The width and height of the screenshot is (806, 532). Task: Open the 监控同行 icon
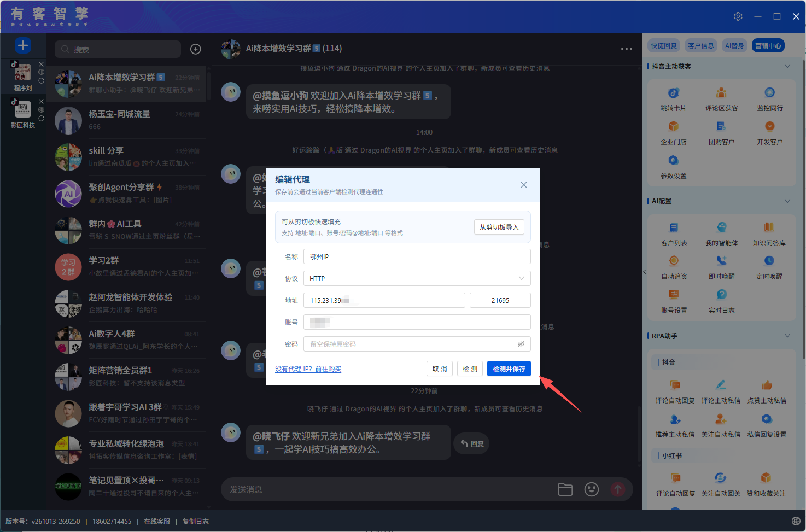point(769,93)
